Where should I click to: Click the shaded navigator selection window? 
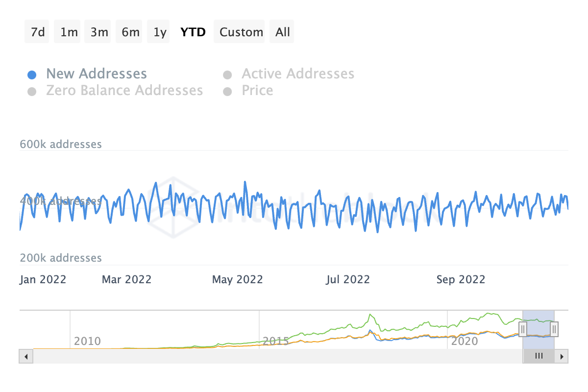pos(539,329)
